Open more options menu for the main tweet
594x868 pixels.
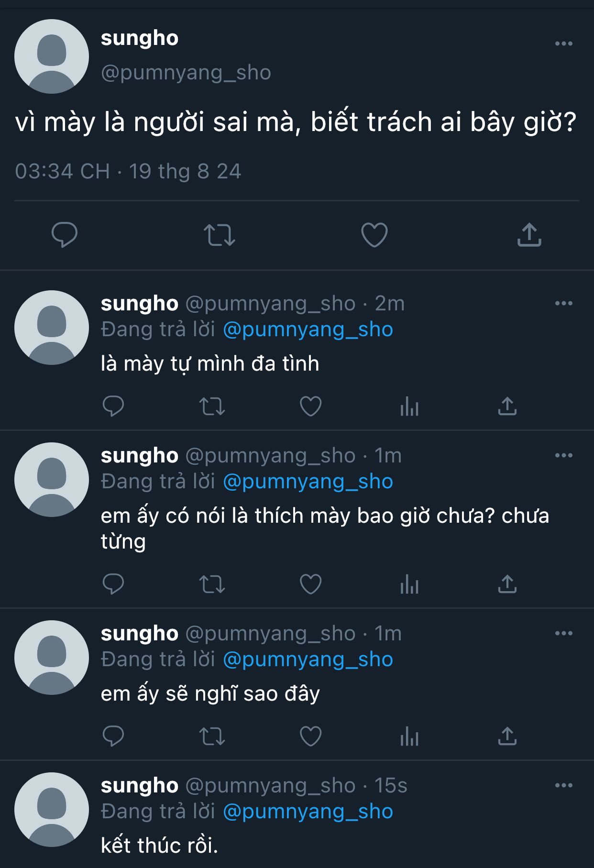[563, 44]
